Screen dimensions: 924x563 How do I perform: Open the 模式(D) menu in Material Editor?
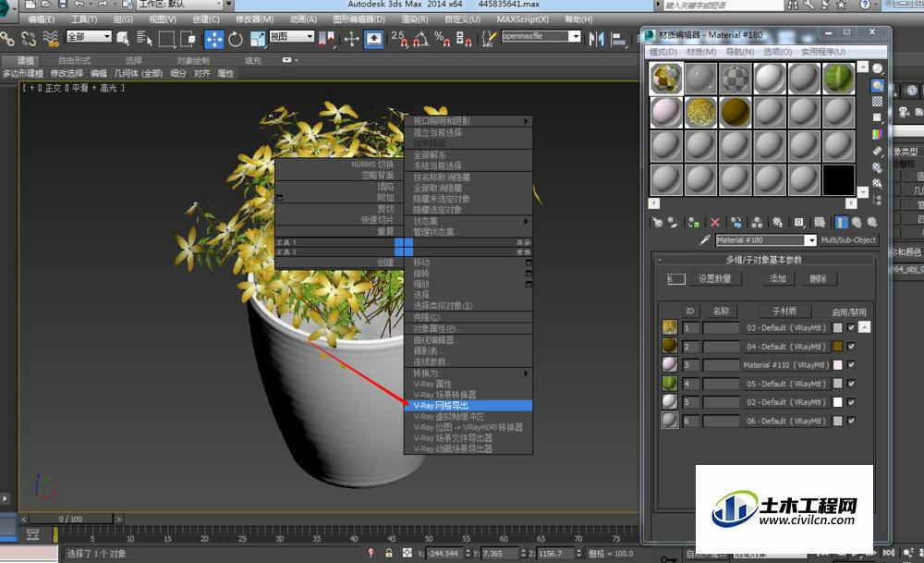[663, 52]
